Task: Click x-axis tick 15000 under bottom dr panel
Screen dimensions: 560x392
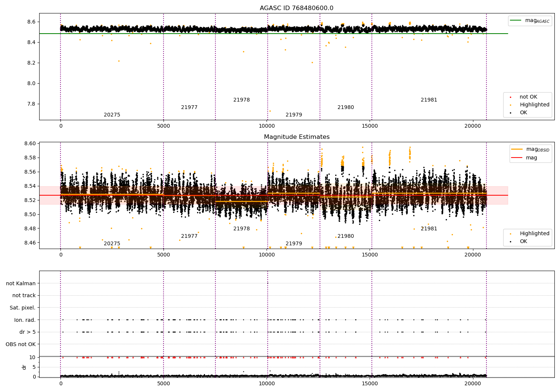Action: (370, 383)
